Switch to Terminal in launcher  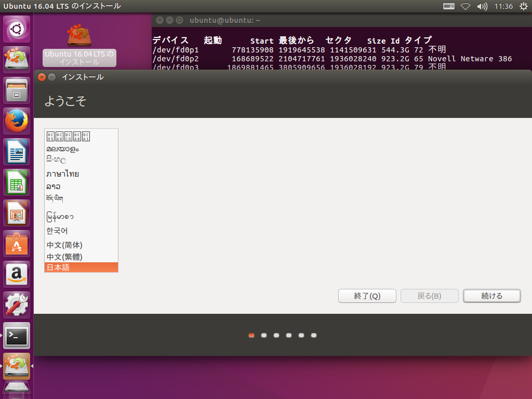point(17,336)
